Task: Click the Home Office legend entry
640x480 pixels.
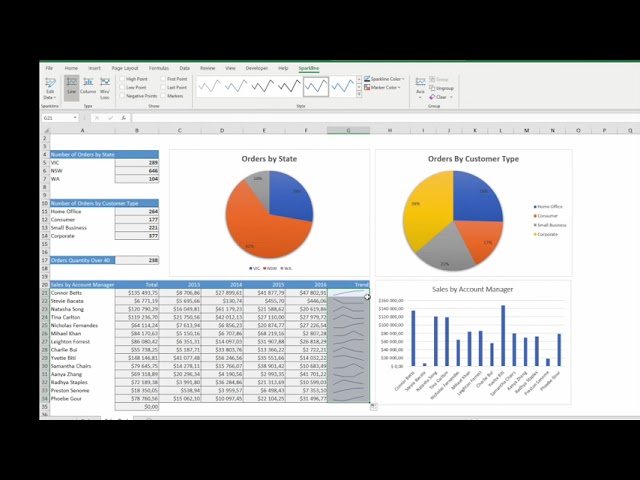Action: 548,207
